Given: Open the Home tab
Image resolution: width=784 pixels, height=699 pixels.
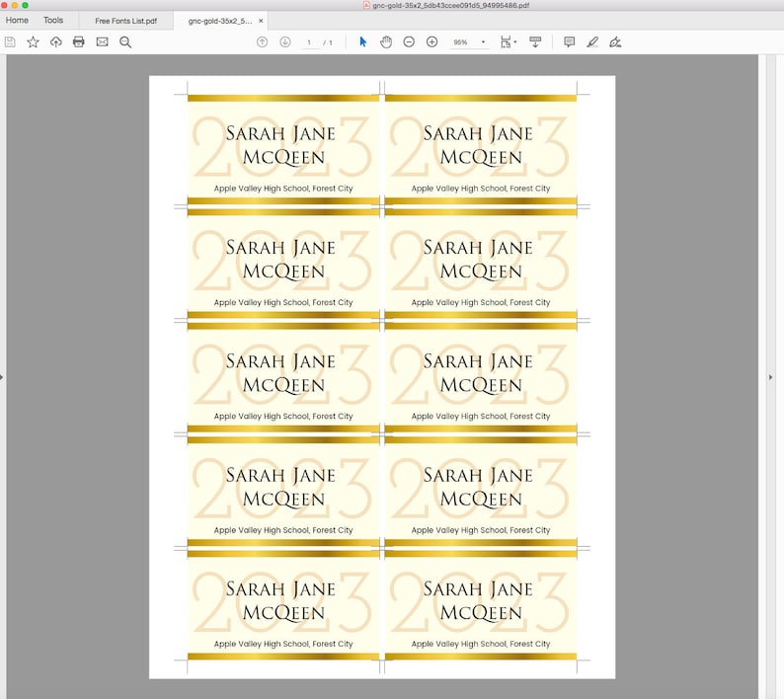Looking at the screenshot, I should tap(17, 21).
